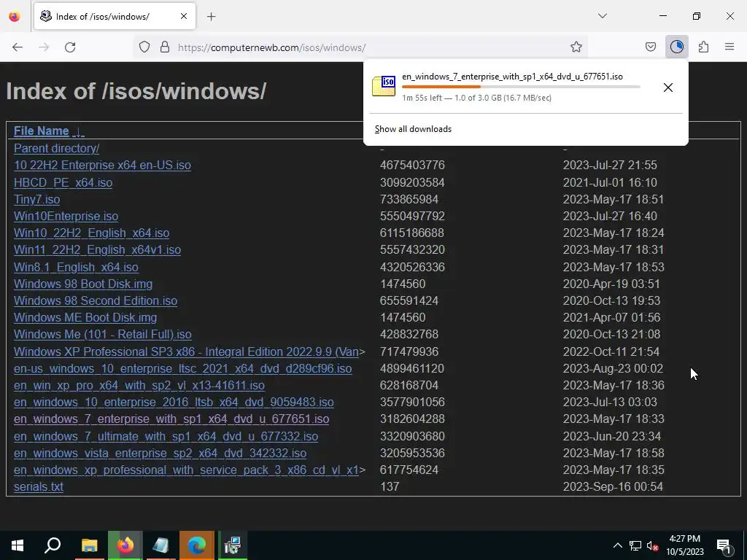Open the tracking protection shield icon
Image resolution: width=747 pixels, height=560 pixels.
point(144,47)
